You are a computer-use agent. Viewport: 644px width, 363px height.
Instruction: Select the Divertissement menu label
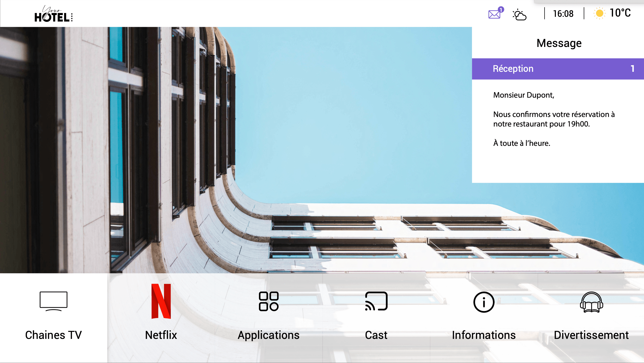pos(591,335)
